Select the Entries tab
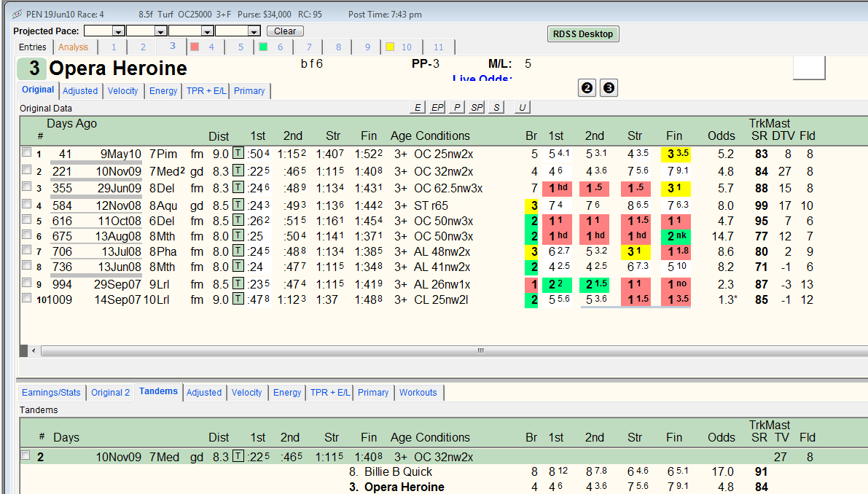The height and width of the screenshot is (494, 868). [33, 47]
